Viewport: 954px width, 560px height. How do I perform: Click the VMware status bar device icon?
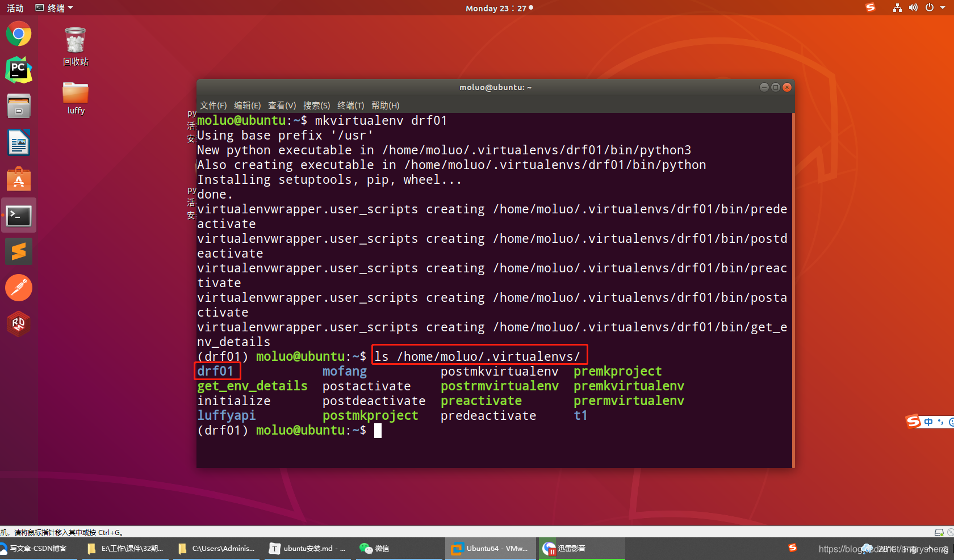pos(939,532)
